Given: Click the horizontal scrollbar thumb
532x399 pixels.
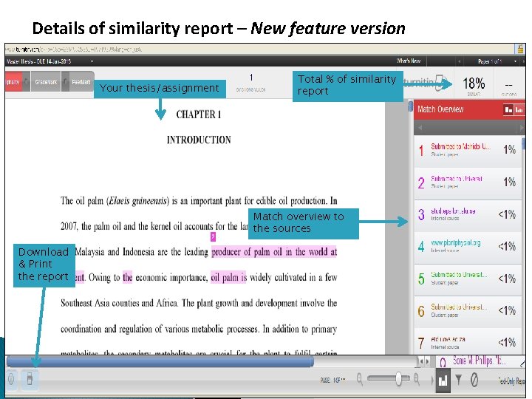Looking at the screenshot, I should point(160,361).
